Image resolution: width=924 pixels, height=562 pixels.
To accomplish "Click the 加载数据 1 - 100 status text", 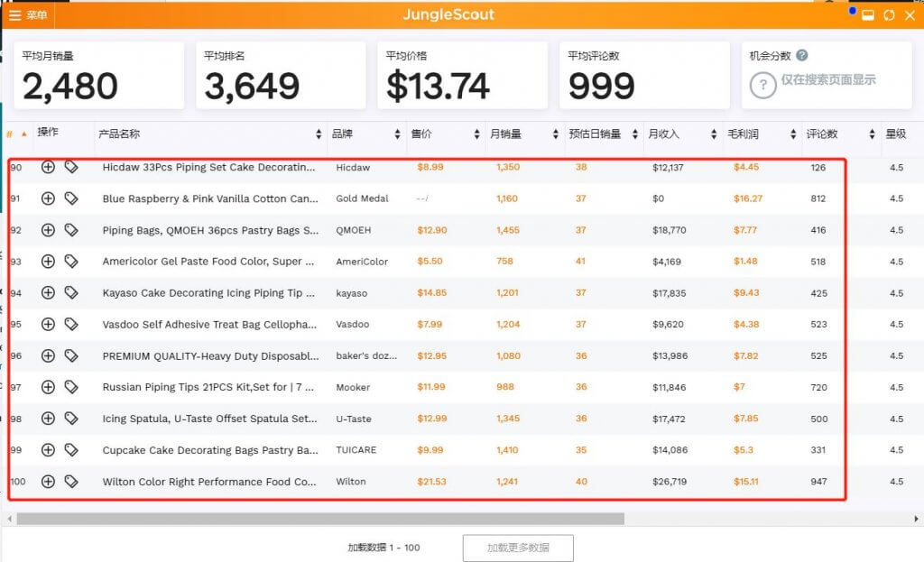I will tap(383, 548).
